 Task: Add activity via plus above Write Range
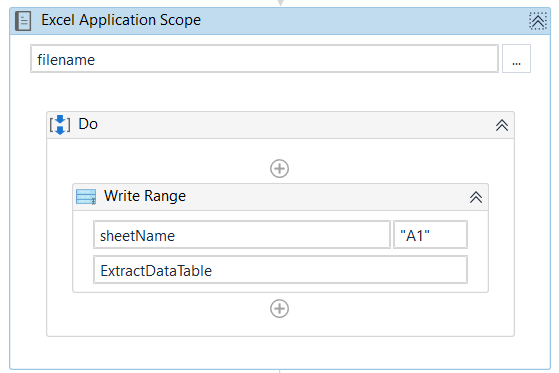tap(280, 169)
